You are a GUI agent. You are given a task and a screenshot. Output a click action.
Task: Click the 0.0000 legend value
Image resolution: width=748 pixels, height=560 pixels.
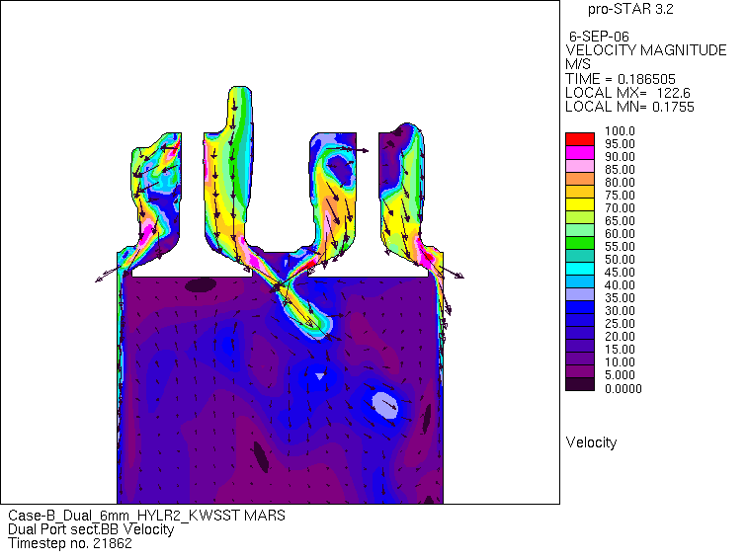(623, 389)
